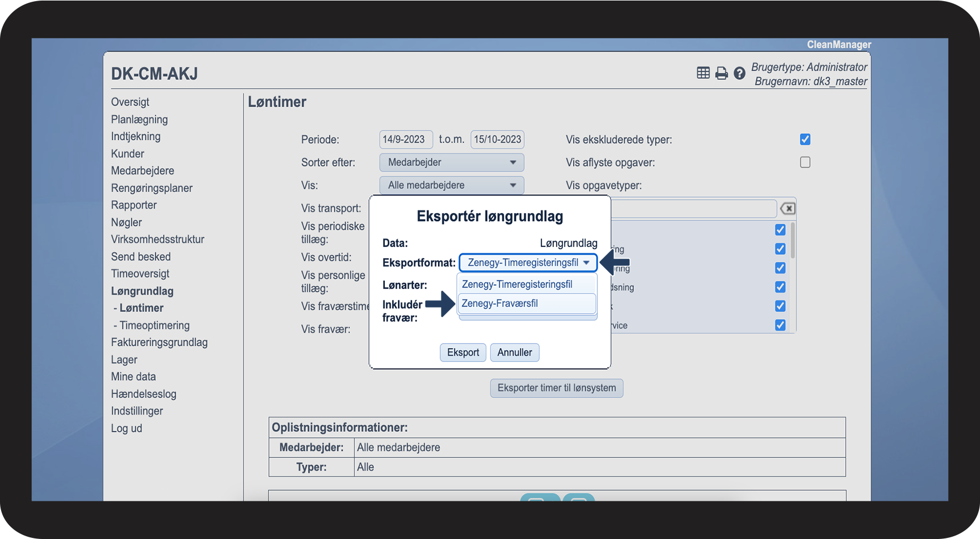Click 'Brugernavn: dk3_master' text
This screenshot has height=539, width=980.
click(x=811, y=82)
